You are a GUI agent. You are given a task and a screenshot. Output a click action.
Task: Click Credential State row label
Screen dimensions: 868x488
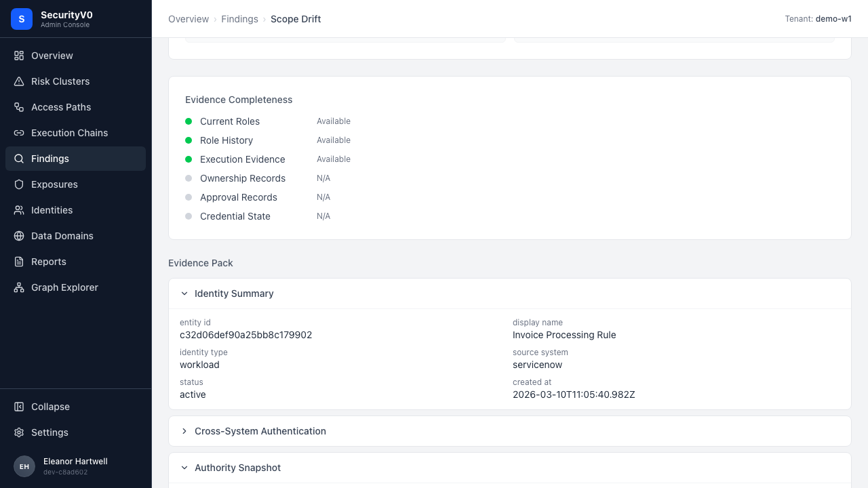235,216
